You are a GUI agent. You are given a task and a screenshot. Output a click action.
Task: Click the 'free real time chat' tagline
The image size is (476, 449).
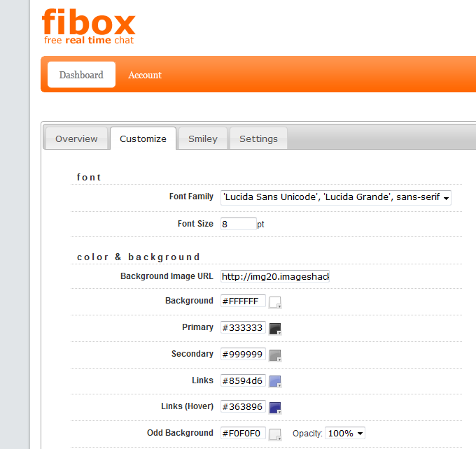tap(89, 41)
